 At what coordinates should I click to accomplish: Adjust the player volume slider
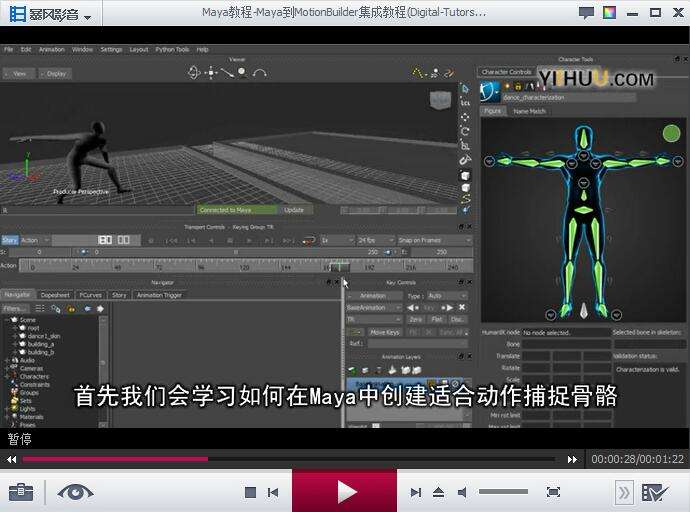pyautogui.click(x=503, y=491)
